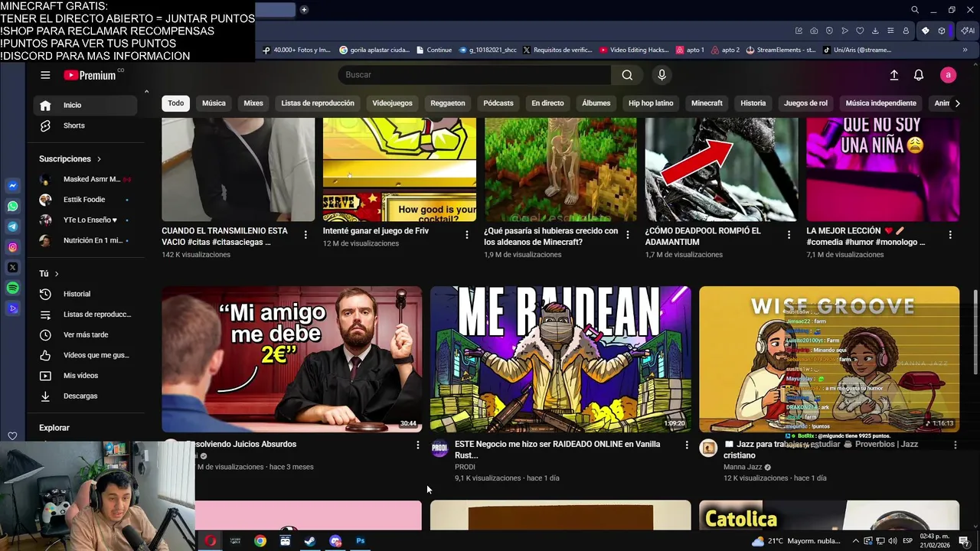This screenshot has height=551, width=980.
Task: Select the 'Minecraft' filter chip
Action: pyautogui.click(x=707, y=103)
